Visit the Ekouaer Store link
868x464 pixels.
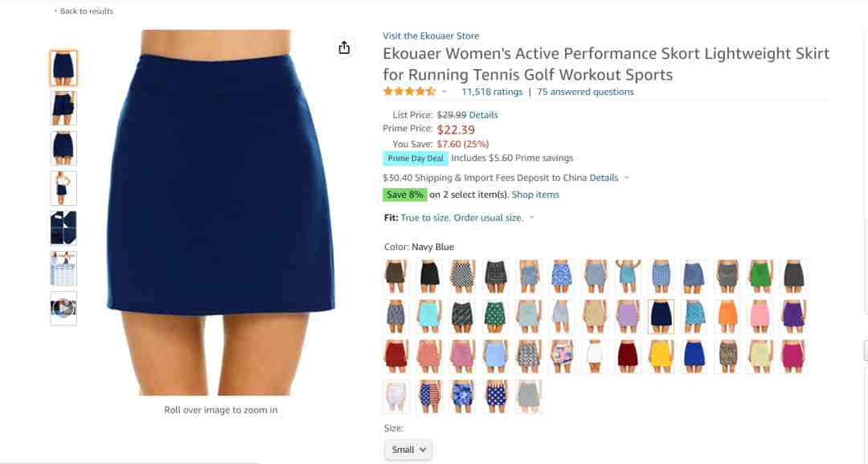pos(431,35)
